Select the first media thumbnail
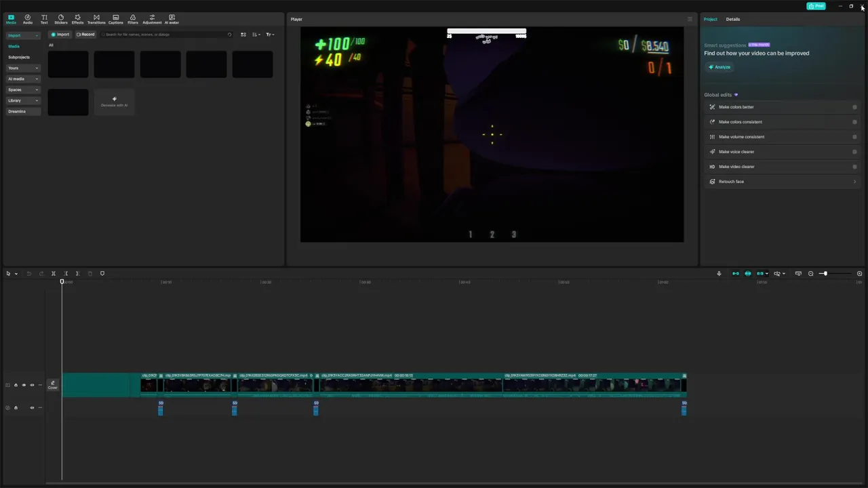Image resolution: width=868 pixels, height=488 pixels. click(68, 64)
